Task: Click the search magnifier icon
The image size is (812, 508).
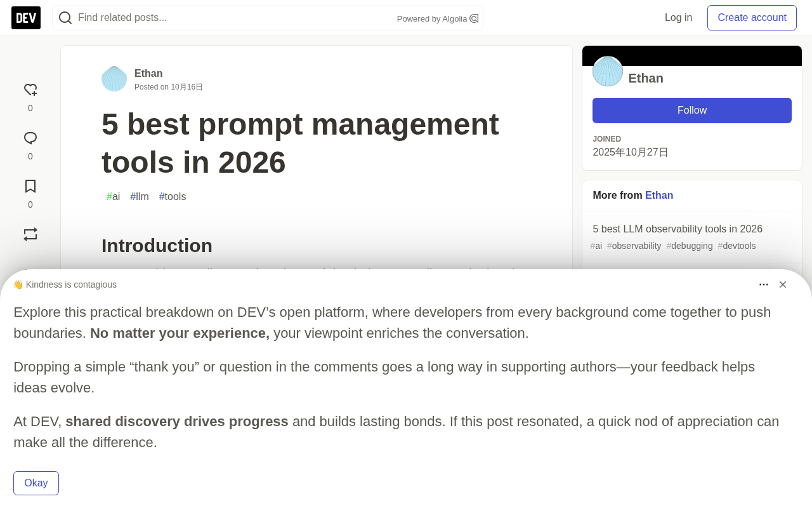Action: pos(65,18)
